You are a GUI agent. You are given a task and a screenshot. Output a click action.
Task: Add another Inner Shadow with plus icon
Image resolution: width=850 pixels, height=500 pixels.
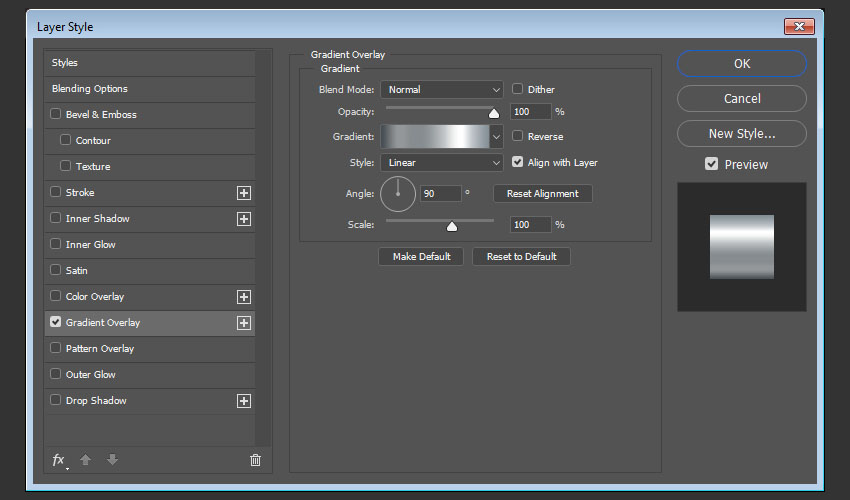pyautogui.click(x=243, y=219)
